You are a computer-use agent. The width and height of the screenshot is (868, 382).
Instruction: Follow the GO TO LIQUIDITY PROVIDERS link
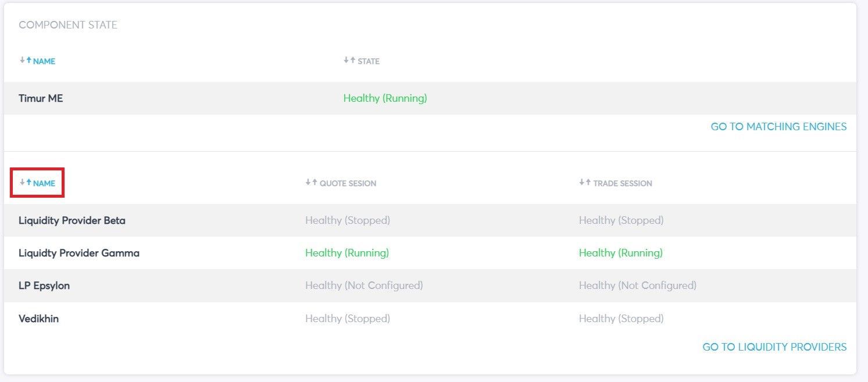tap(774, 347)
